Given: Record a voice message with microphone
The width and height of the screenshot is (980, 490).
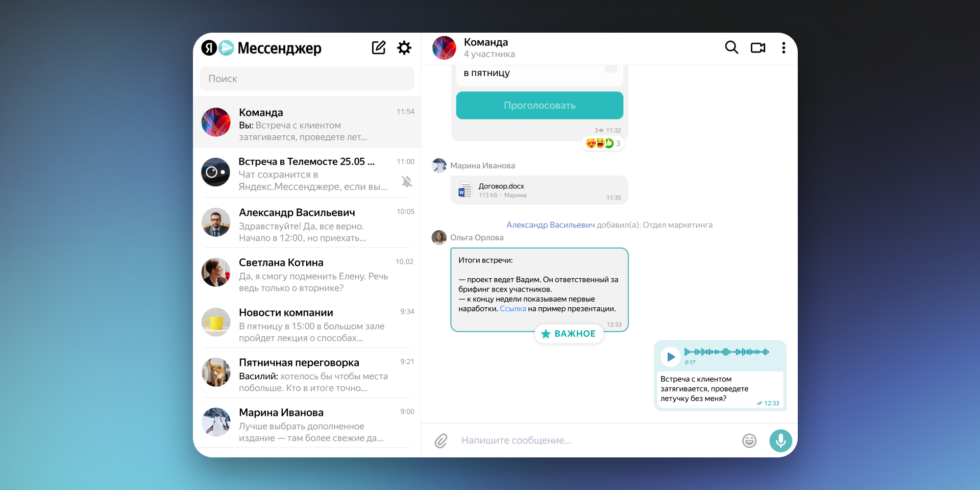Looking at the screenshot, I should (x=780, y=440).
